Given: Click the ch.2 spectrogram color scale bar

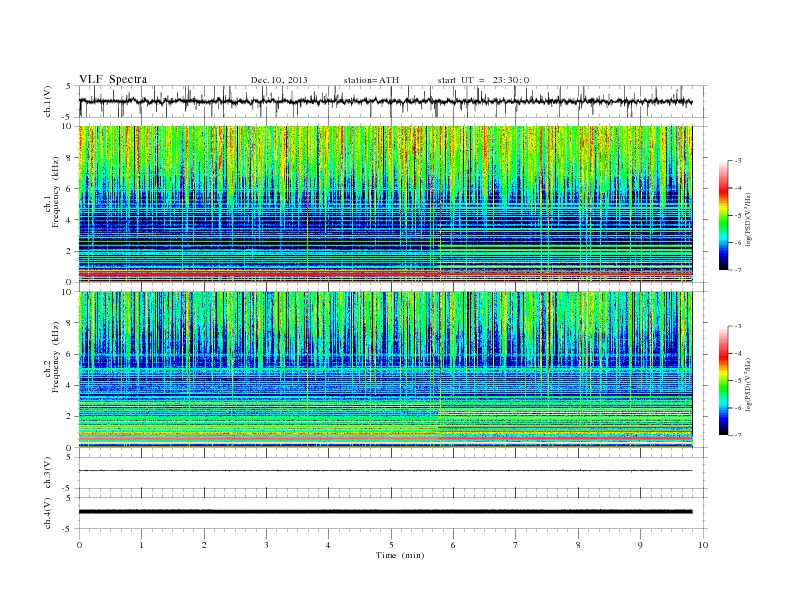Looking at the screenshot, I should coord(723,380).
